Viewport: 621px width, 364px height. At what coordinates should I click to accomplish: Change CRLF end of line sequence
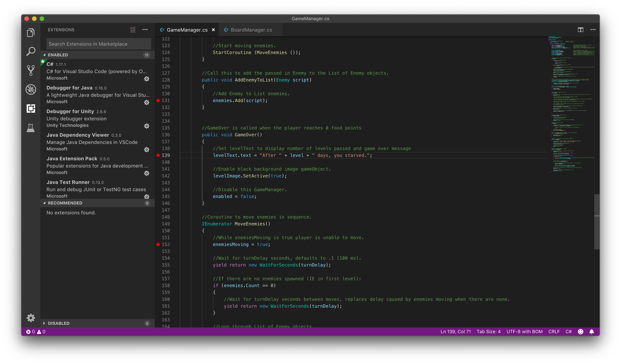tap(554, 331)
